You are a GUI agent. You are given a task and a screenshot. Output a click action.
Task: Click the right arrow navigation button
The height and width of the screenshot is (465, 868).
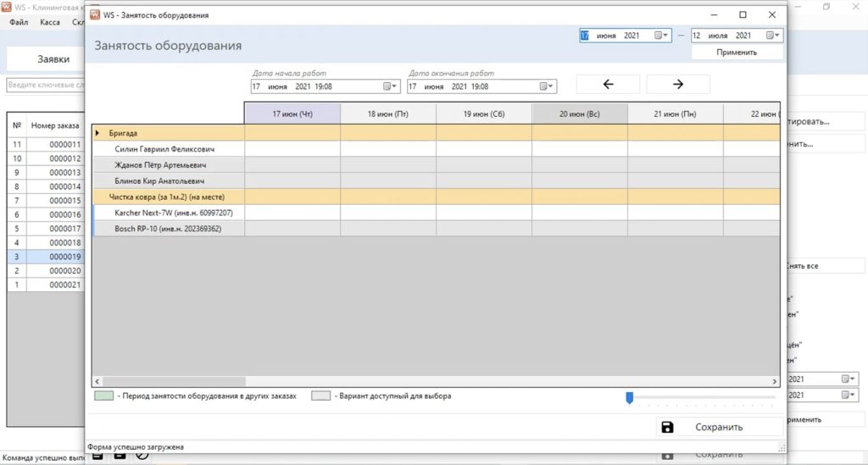[x=678, y=84]
